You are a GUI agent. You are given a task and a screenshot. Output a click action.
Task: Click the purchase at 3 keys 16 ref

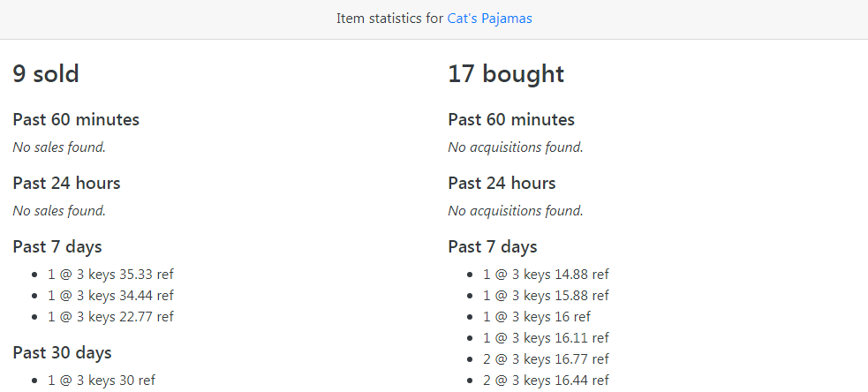(537, 317)
